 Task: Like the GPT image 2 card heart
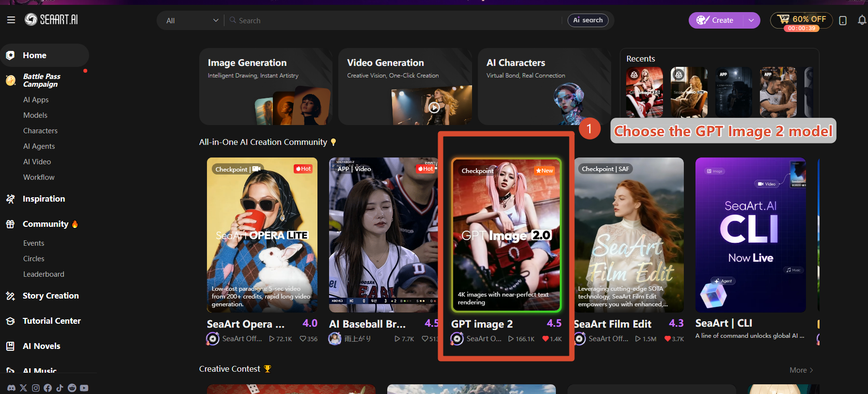pos(546,339)
